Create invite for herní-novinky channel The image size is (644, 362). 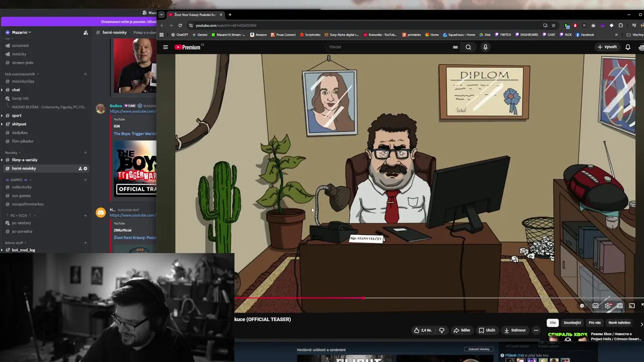click(x=80, y=168)
